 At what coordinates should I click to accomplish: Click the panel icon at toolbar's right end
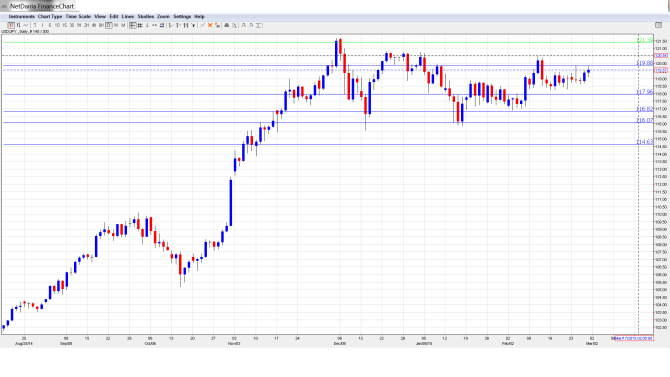coord(658,25)
